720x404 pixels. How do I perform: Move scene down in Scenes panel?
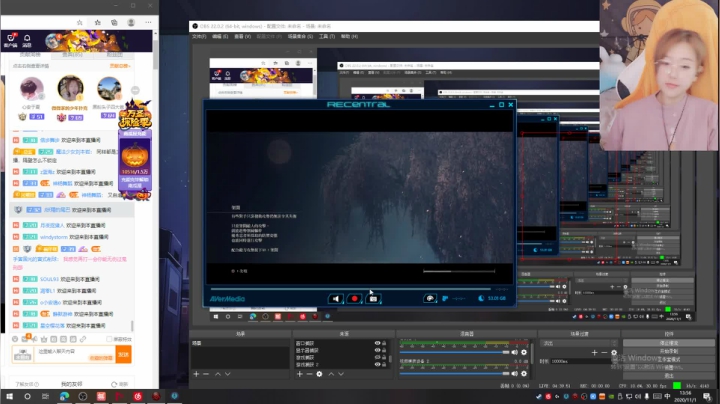pyautogui.click(x=227, y=374)
